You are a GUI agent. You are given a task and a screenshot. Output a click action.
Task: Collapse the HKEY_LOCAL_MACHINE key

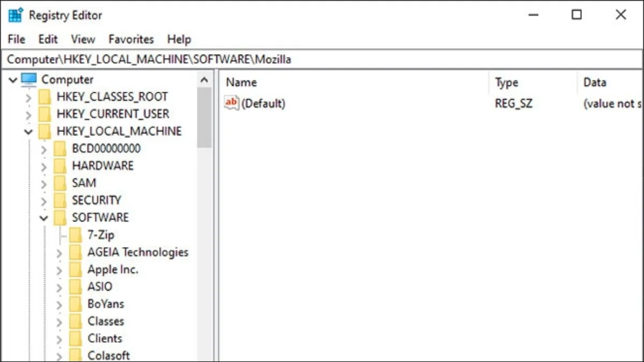[28, 131]
